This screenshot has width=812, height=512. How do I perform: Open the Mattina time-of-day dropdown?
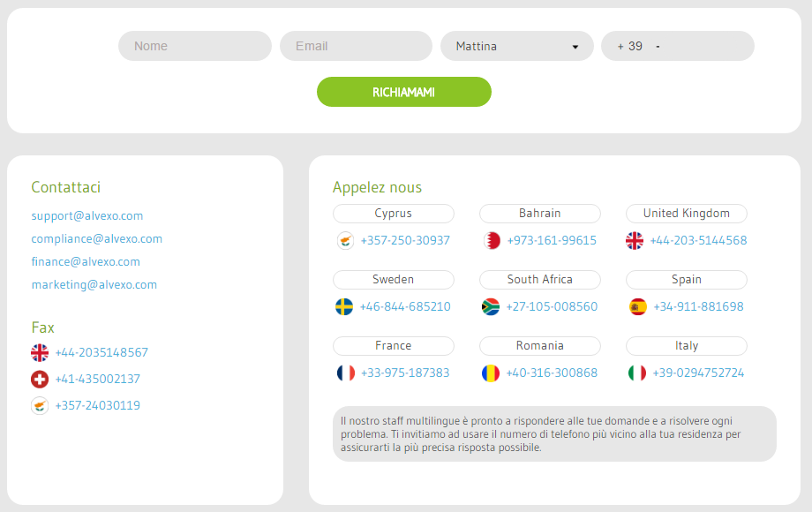[517, 47]
